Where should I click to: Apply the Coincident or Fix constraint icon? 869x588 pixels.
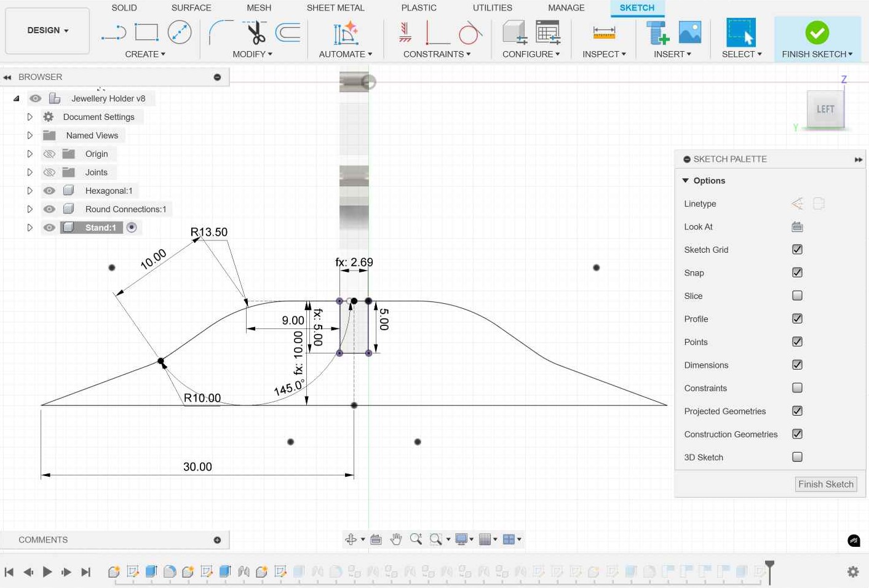405,32
